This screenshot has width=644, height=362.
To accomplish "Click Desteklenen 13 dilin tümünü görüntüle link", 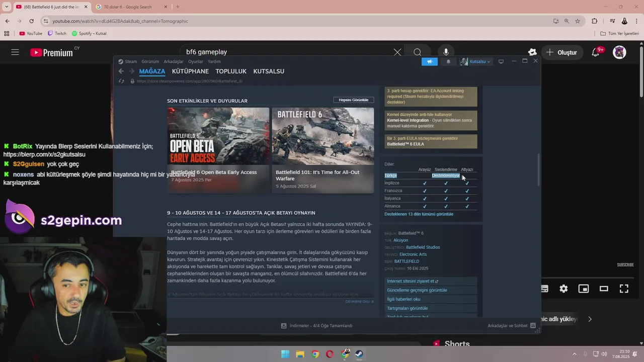I will (419, 214).
